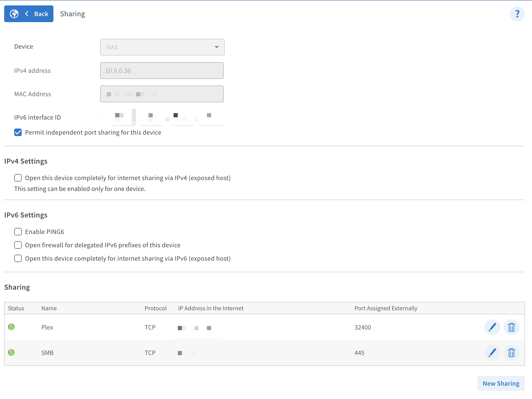Click the MAC Address field
Screen dimensions: 532x399
tap(162, 94)
